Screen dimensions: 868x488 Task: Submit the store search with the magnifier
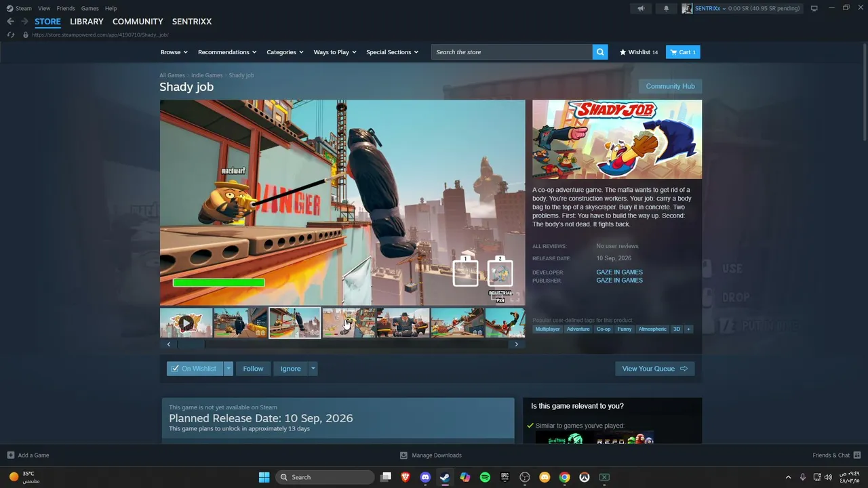[x=600, y=52]
